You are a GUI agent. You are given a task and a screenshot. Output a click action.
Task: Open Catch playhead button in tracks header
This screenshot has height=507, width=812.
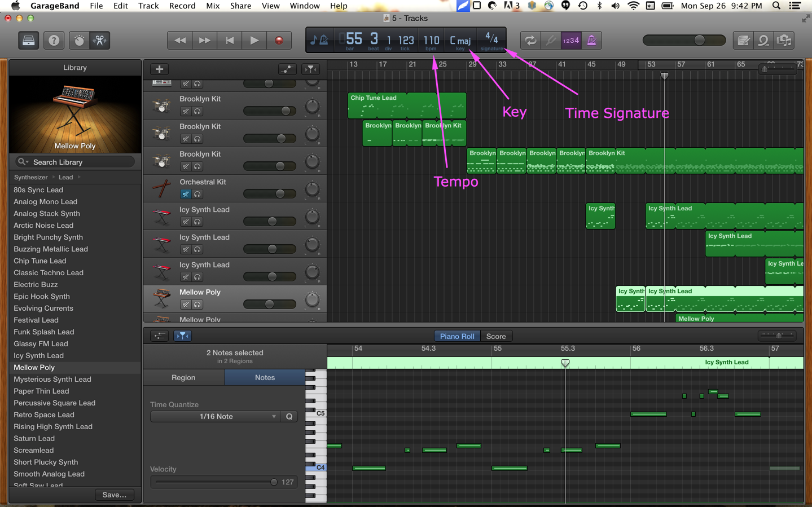pos(310,69)
